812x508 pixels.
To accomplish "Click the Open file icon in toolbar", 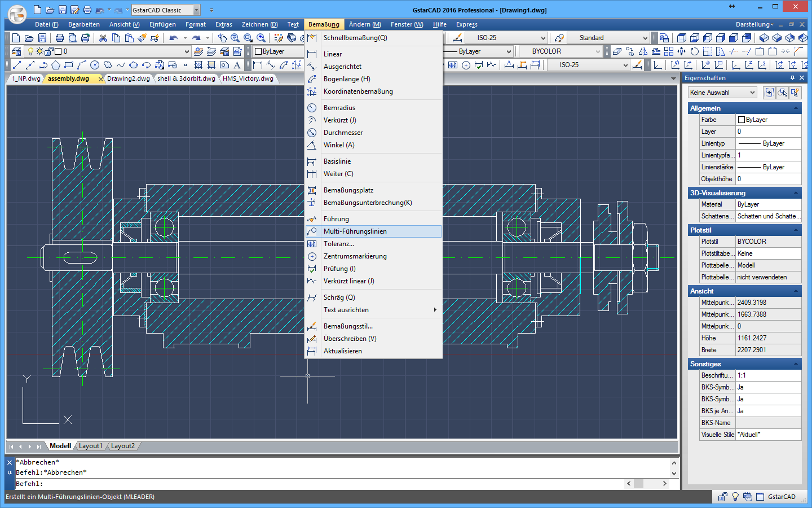I will (29, 38).
